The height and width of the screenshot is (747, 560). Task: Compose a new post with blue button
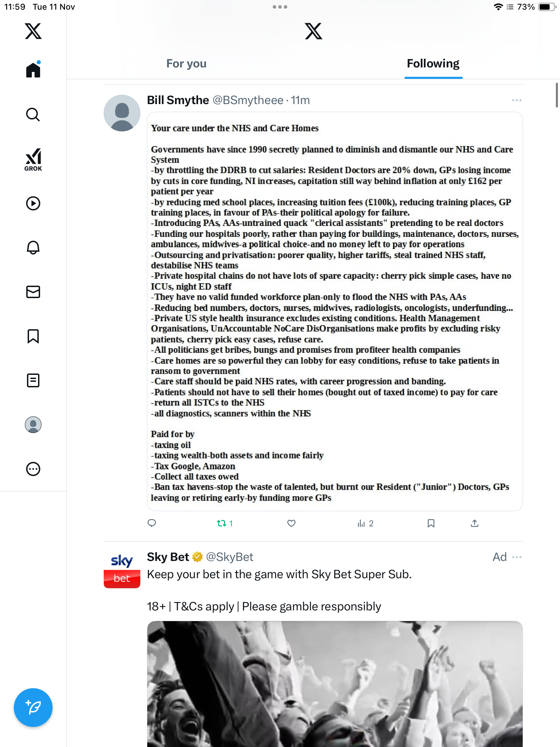click(33, 708)
